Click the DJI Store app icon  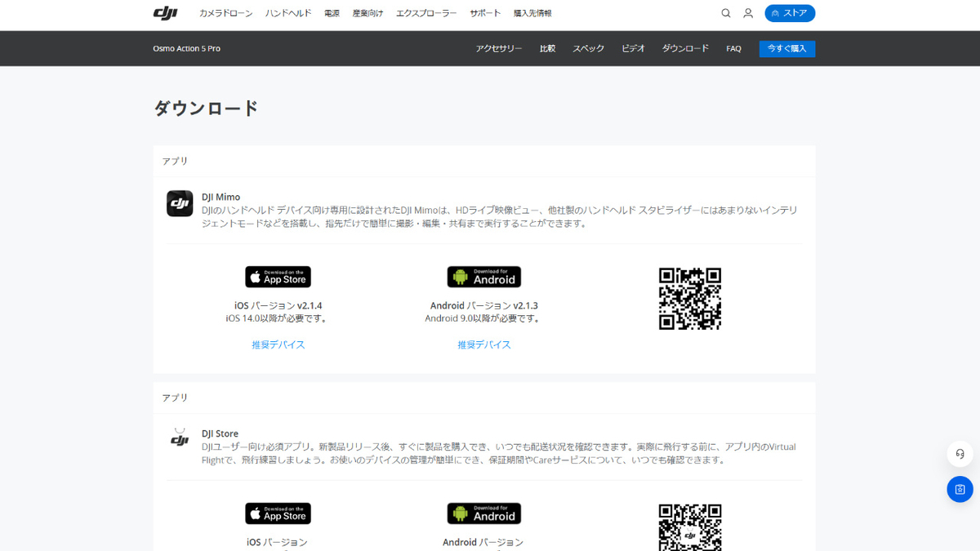tap(180, 439)
